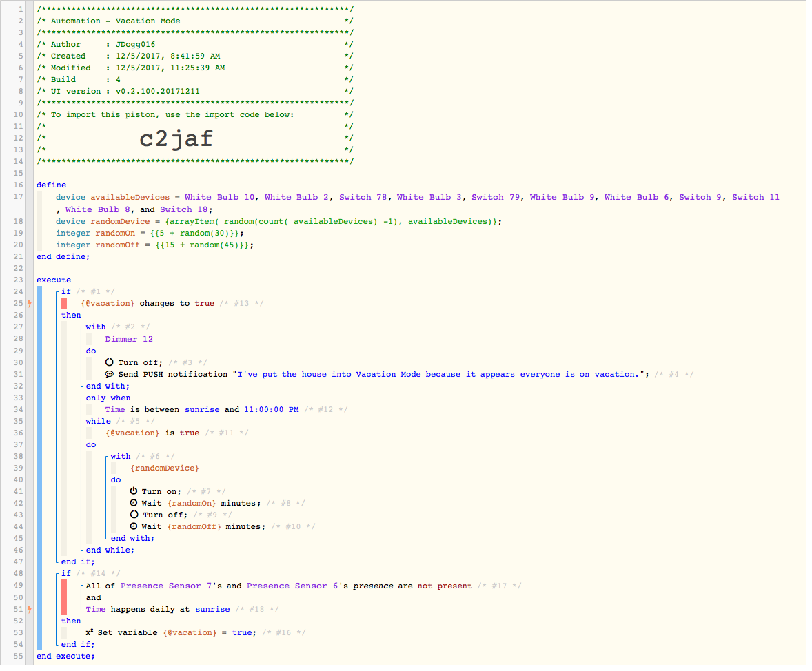Click the device White Bulb 6
The image size is (812, 671).
click(x=636, y=197)
